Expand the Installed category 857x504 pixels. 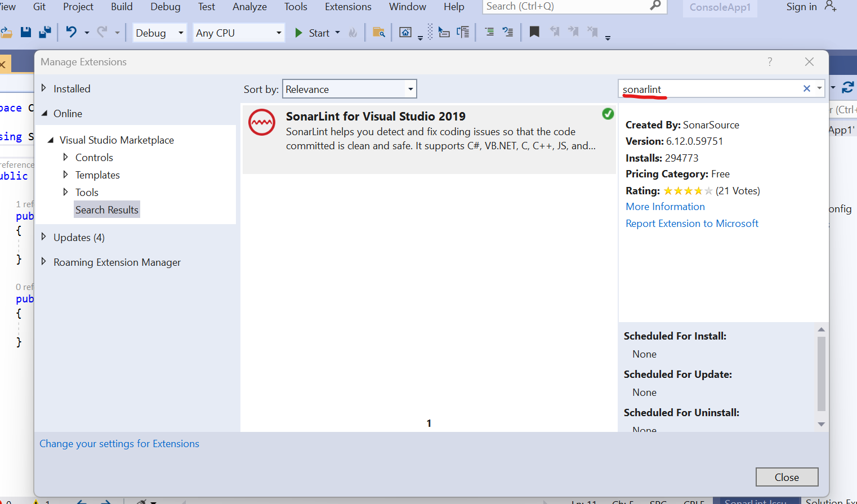(x=43, y=88)
